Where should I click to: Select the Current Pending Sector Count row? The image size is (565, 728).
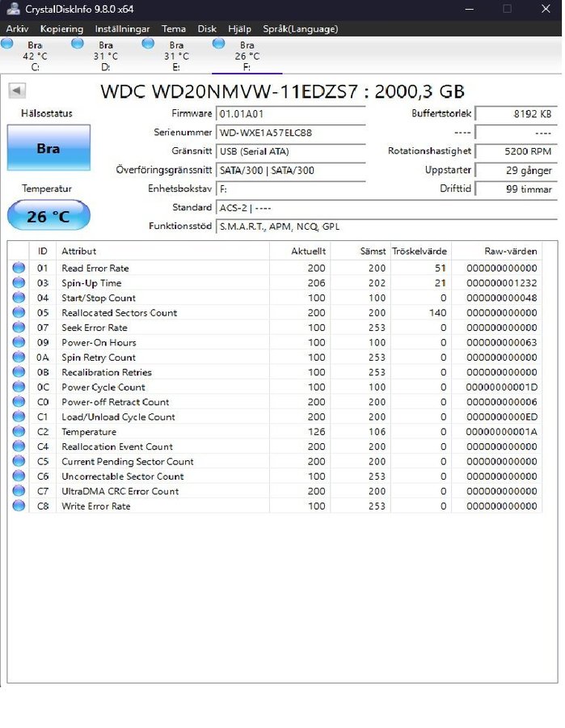pos(162,462)
